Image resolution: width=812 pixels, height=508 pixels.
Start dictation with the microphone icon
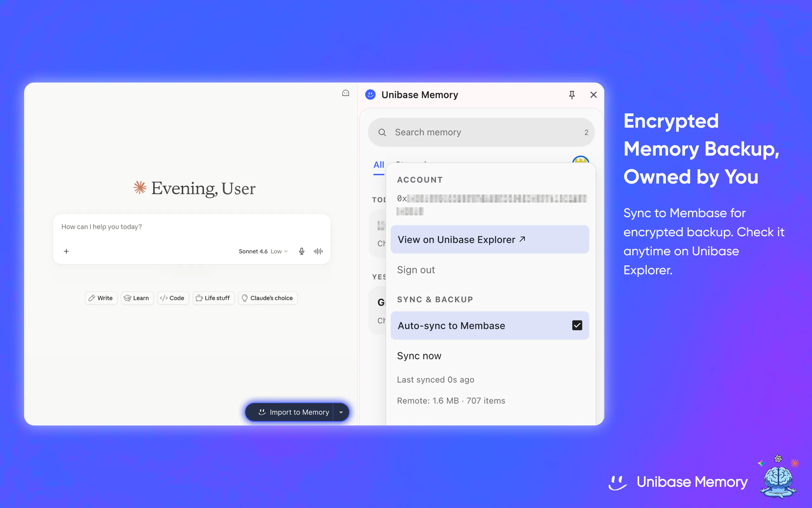coord(302,251)
